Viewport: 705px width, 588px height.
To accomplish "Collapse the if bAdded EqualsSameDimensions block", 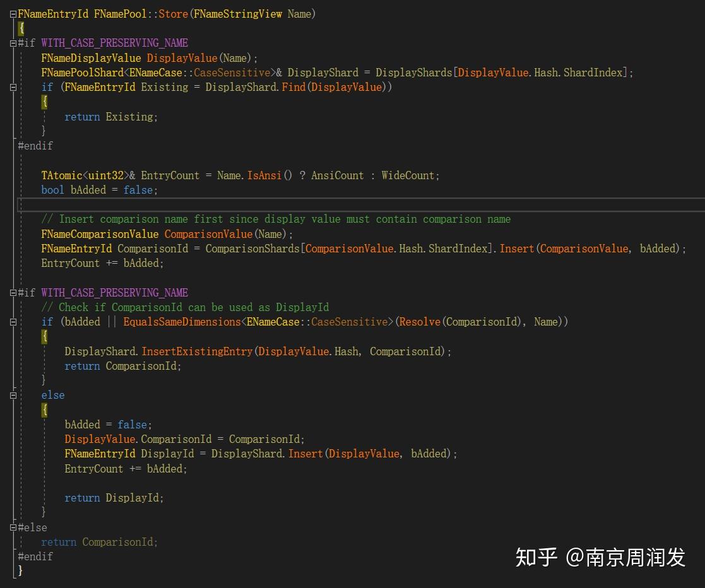I will point(13,322).
